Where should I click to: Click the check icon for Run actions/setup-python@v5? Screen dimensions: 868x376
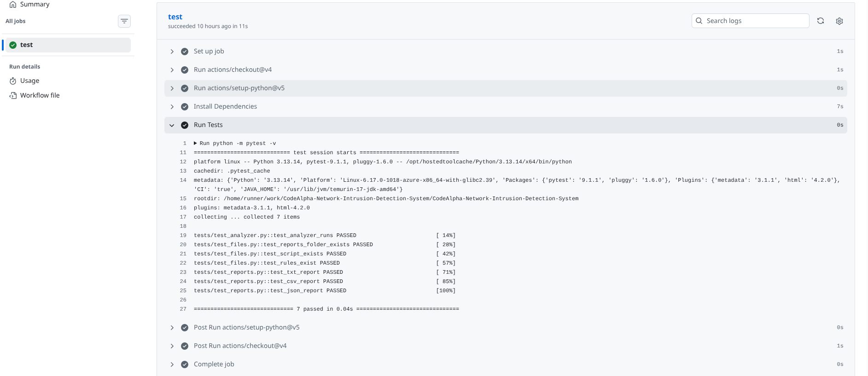pos(185,88)
